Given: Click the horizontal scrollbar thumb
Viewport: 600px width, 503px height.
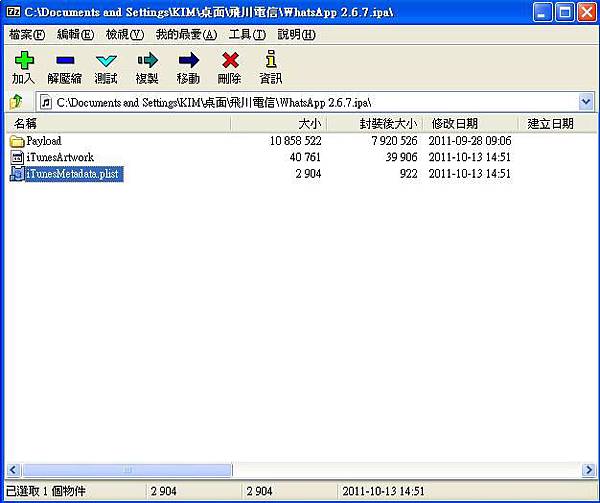Looking at the screenshot, I should tap(127, 470).
